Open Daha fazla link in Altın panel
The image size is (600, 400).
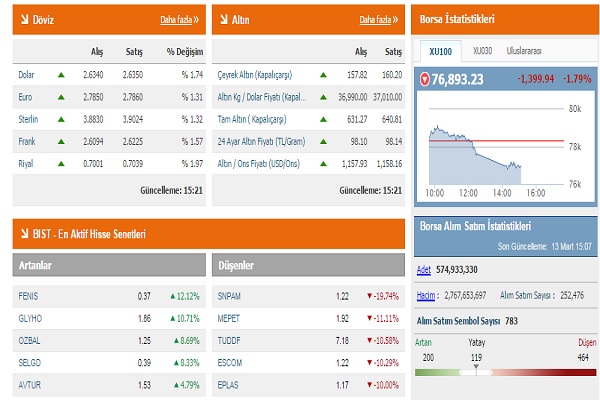coord(379,19)
